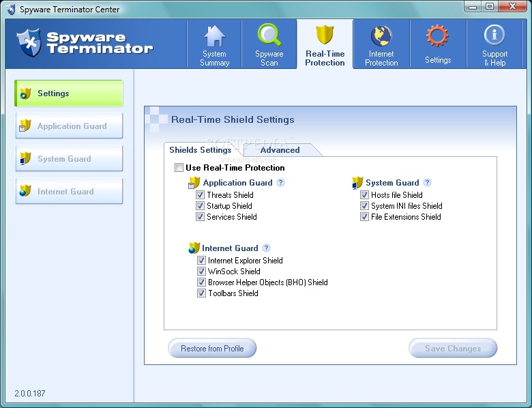
Task: Click the sidebar Internet Guard icon
Action: (x=25, y=191)
